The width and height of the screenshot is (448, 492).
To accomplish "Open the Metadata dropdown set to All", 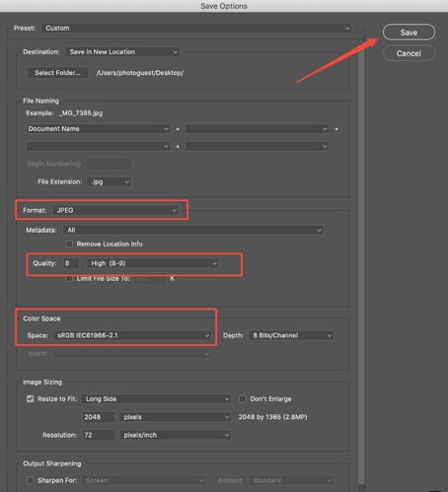I will [192, 230].
